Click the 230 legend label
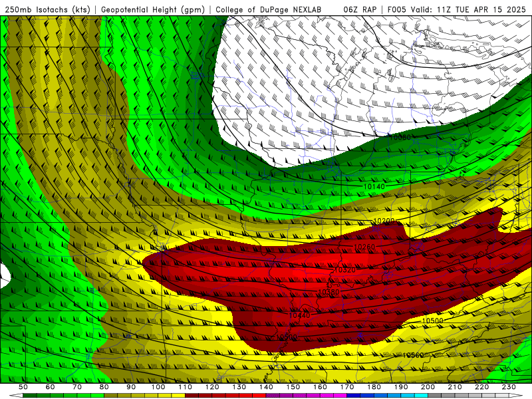The image size is (532, 399). [509, 387]
